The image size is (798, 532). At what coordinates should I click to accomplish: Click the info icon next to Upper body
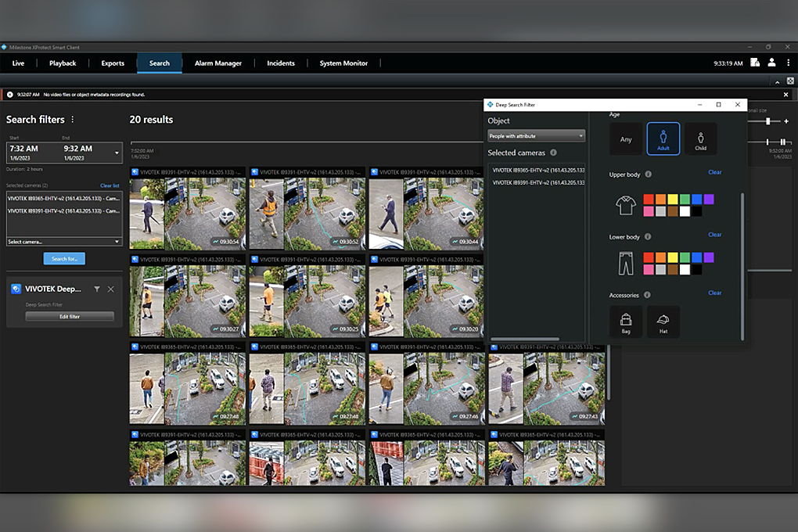tap(649, 174)
